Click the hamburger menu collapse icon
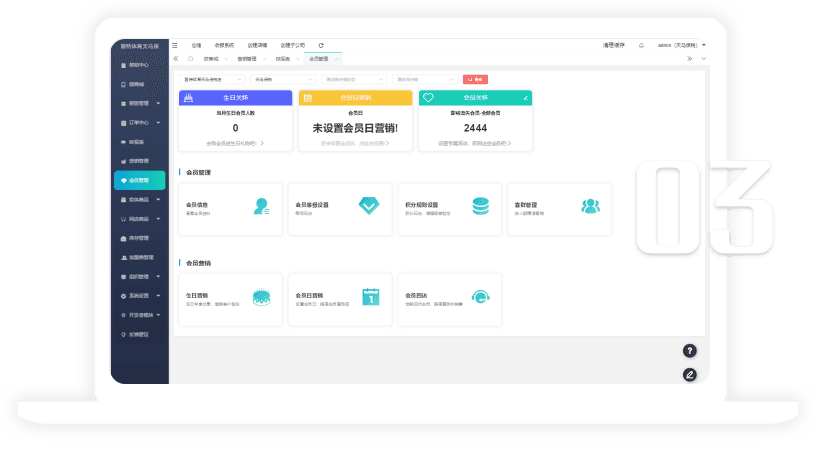The height and width of the screenshot is (453, 816). click(175, 45)
